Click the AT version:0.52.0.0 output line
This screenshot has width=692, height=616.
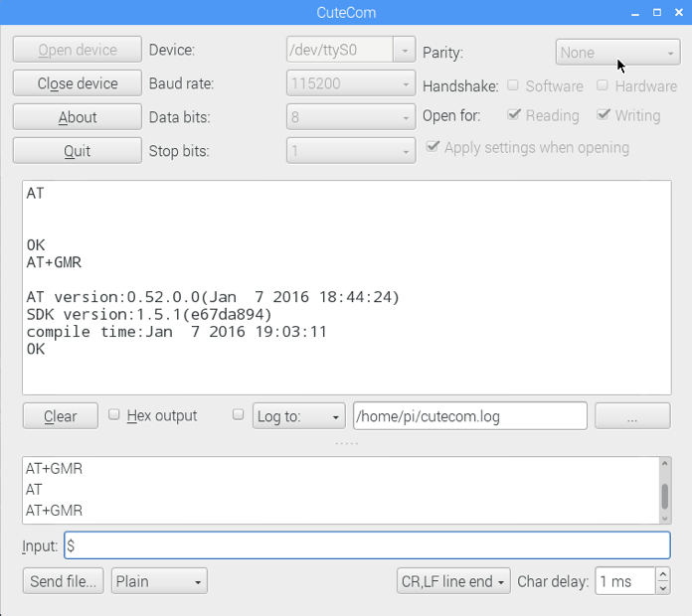coord(213,297)
